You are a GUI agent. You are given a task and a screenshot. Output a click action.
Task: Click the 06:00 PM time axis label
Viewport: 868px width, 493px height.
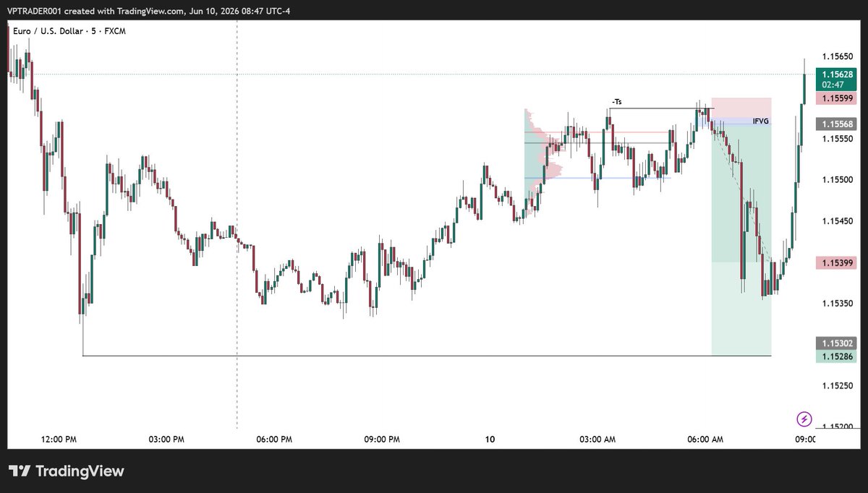[x=275, y=440]
